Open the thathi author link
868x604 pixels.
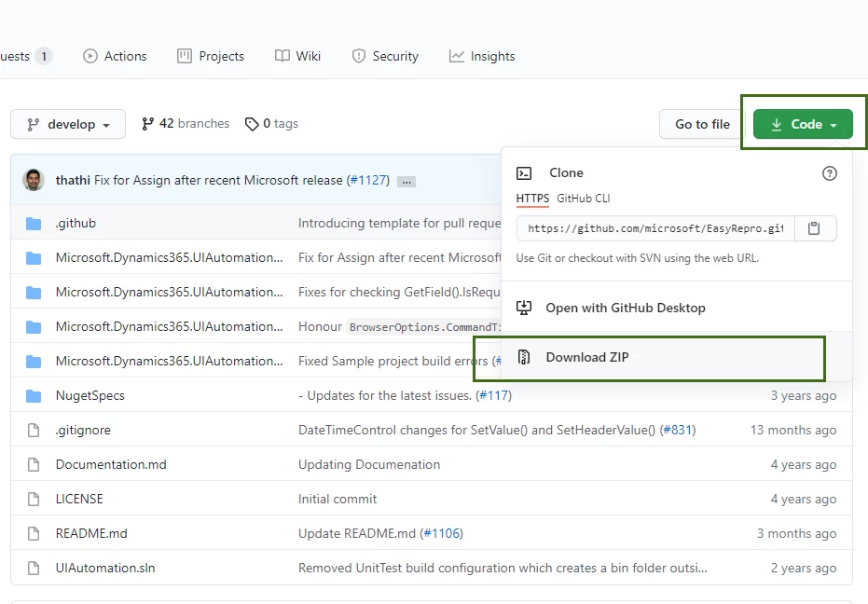click(x=73, y=180)
